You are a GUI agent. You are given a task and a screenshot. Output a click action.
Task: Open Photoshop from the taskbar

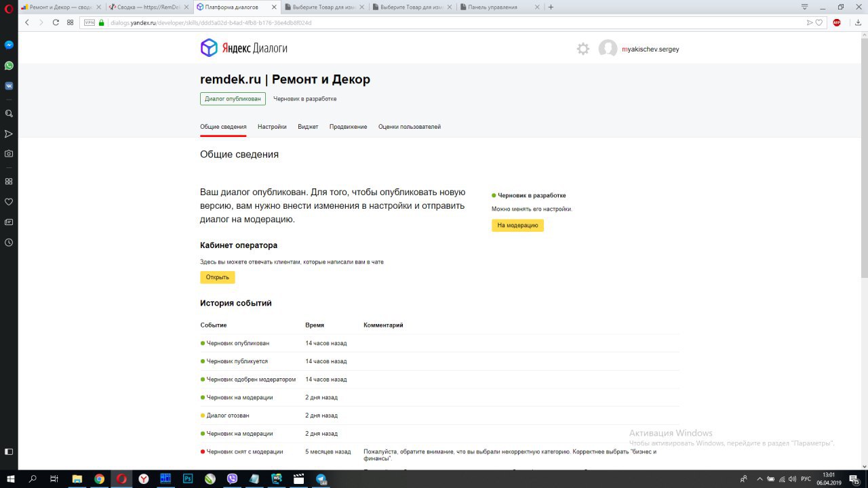(x=188, y=479)
